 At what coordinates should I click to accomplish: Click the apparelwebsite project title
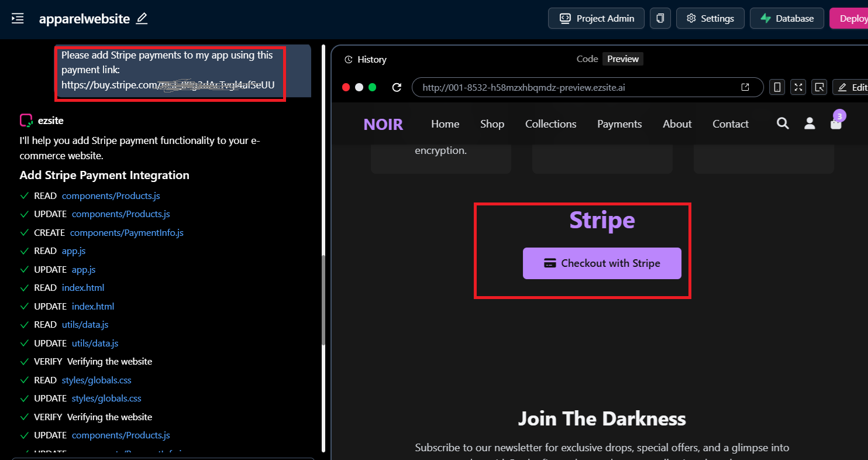click(x=84, y=19)
